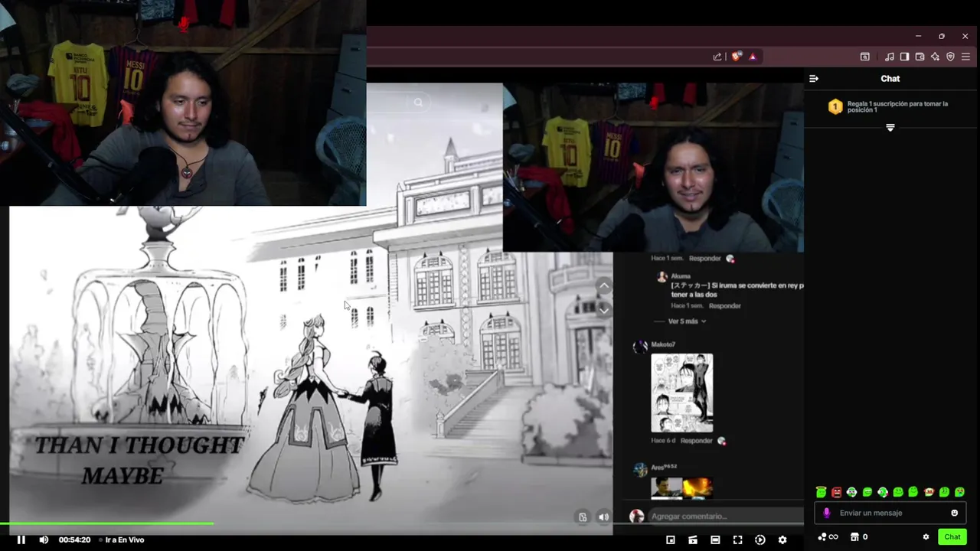Click the gold position 1 badge
The height and width of the screenshot is (551, 980).
click(x=835, y=107)
